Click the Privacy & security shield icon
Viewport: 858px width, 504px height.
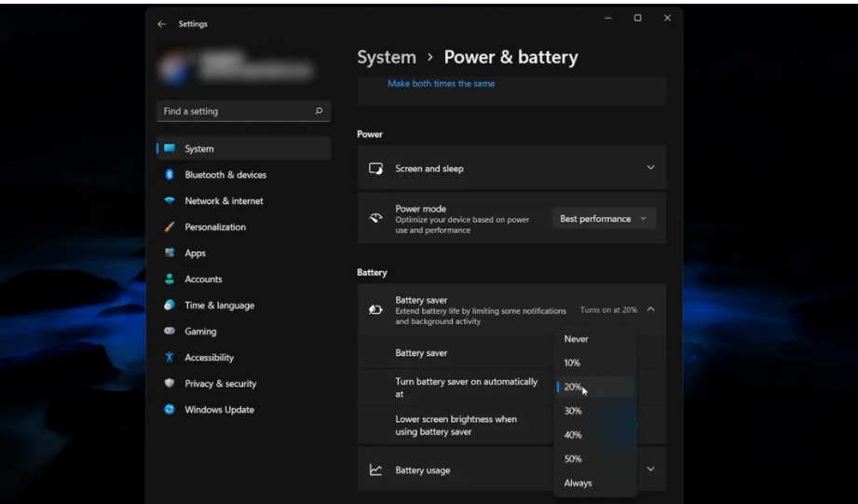(170, 383)
